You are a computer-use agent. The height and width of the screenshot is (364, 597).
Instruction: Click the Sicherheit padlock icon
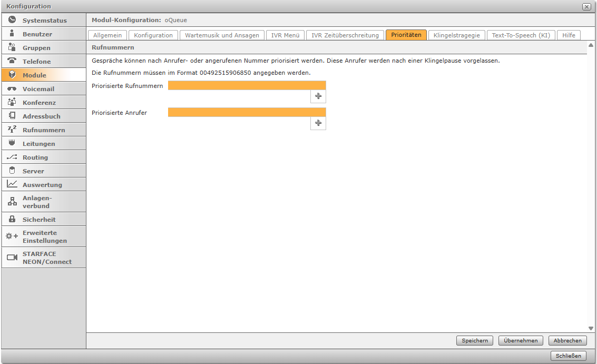pos(12,219)
